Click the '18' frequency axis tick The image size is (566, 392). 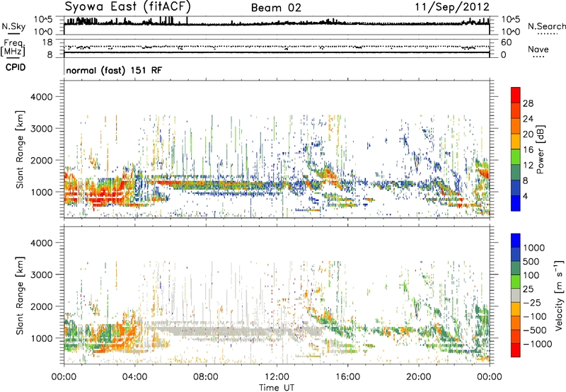tap(47, 42)
